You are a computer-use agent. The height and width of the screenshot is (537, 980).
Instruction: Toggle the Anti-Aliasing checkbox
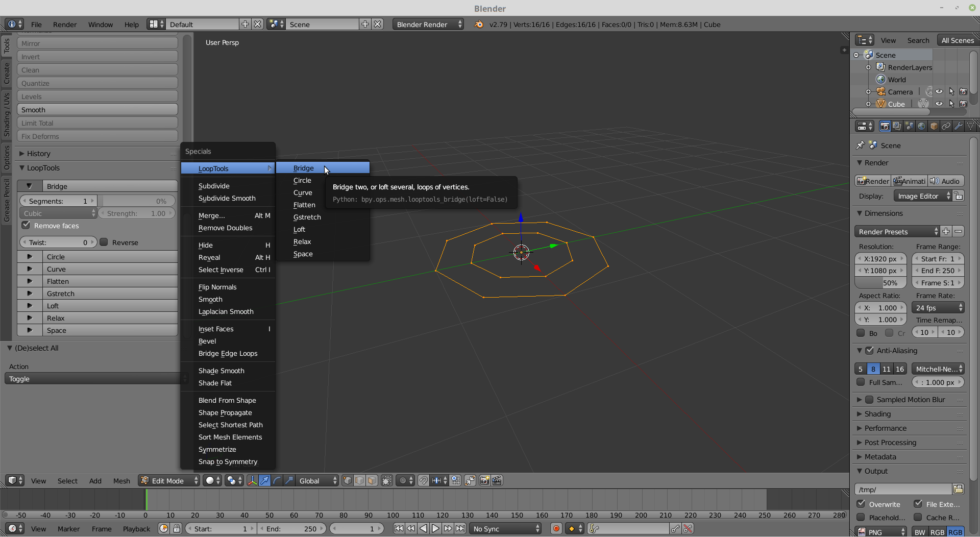pos(870,350)
